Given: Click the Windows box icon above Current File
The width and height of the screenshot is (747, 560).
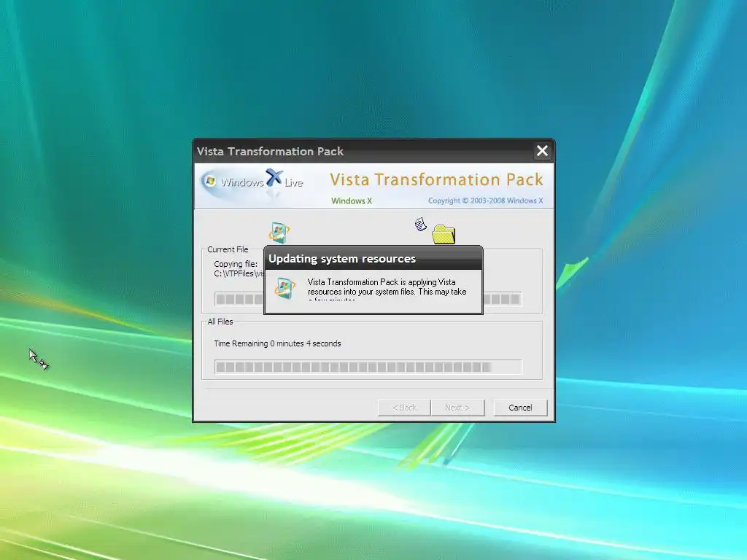Looking at the screenshot, I should [279, 233].
